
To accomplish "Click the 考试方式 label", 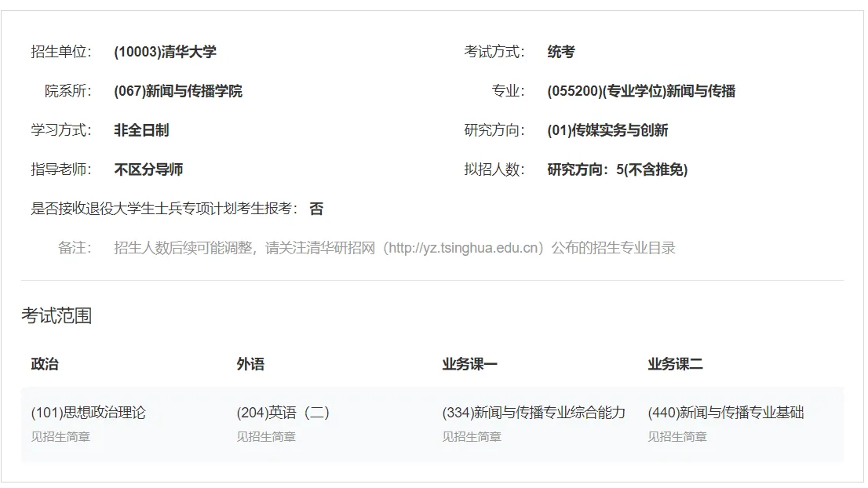I will click(494, 52).
